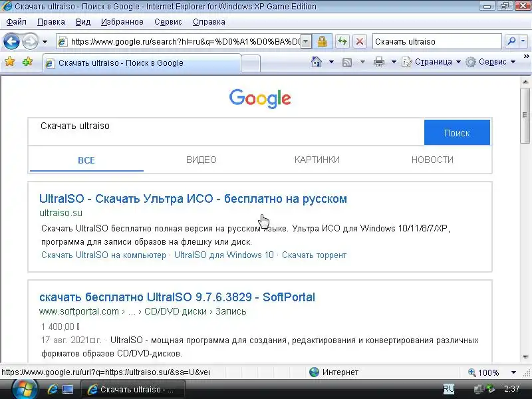Open the Сервис gear toolbar menu
The width and height of the screenshot is (532, 399).
[x=490, y=62]
